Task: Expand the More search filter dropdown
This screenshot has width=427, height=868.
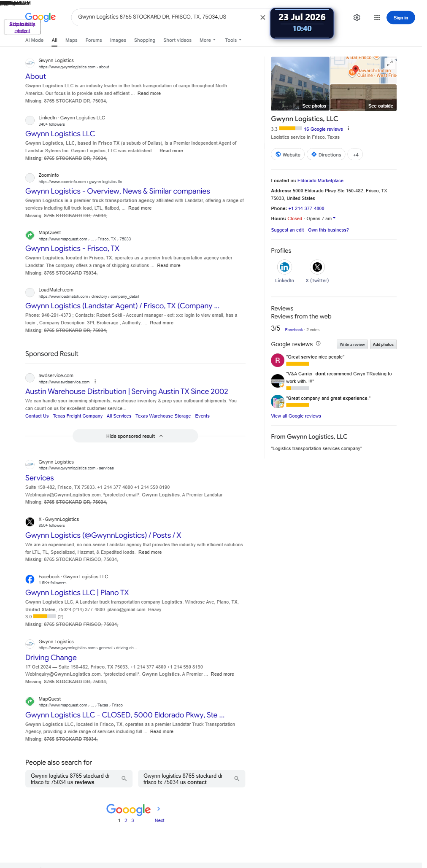Action: click(x=207, y=40)
